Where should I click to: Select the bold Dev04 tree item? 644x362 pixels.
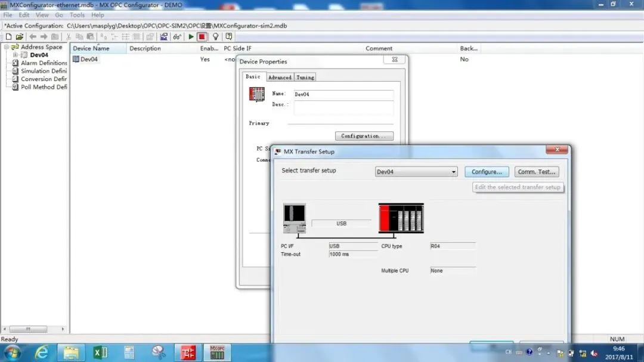coord(39,55)
